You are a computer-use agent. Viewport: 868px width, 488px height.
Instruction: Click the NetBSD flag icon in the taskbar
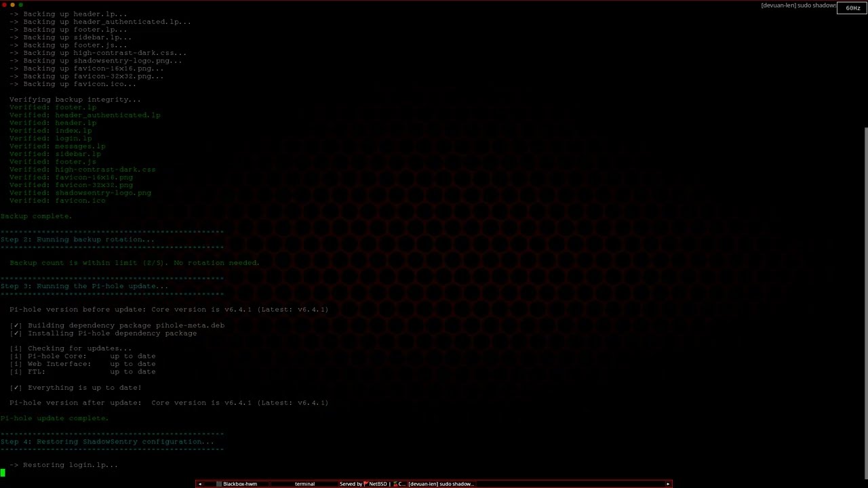(366, 484)
